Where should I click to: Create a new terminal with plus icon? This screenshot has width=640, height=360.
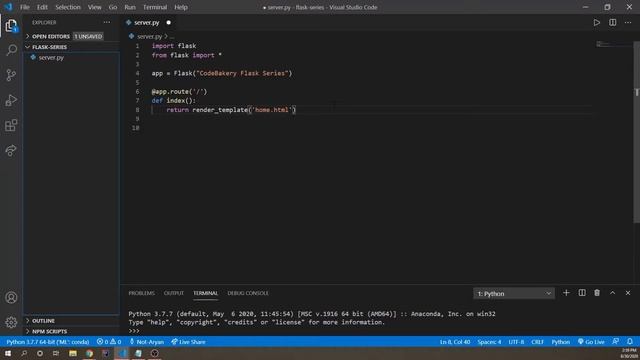click(x=566, y=293)
